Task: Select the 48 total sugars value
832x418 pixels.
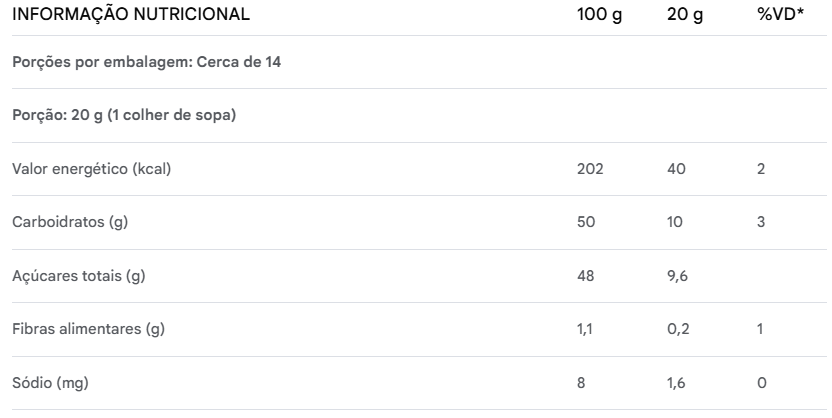Action: click(587, 276)
